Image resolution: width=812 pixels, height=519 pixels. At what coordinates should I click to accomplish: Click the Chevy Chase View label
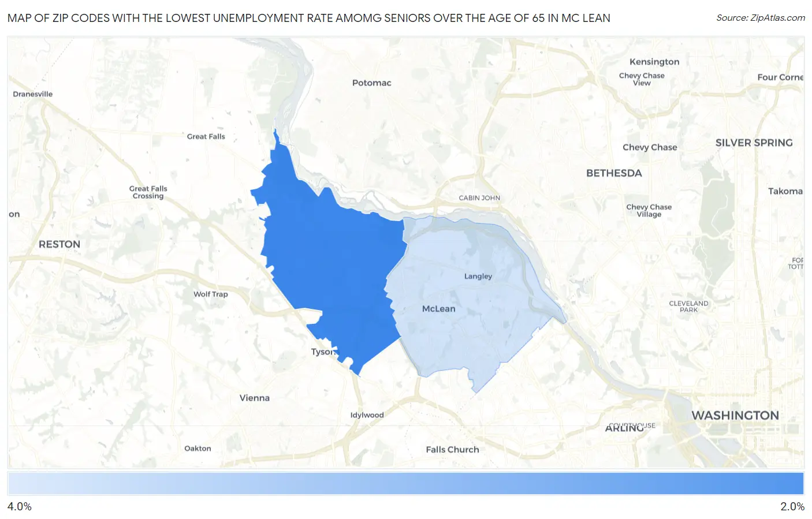click(642, 79)
